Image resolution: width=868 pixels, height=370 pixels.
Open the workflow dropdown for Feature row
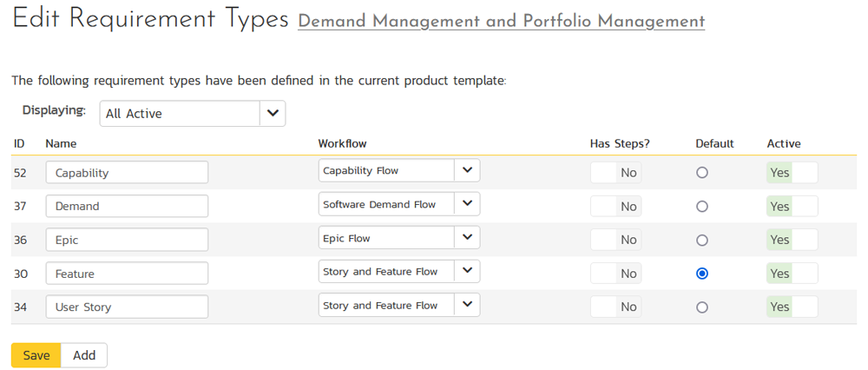click(x=467, y=272)
